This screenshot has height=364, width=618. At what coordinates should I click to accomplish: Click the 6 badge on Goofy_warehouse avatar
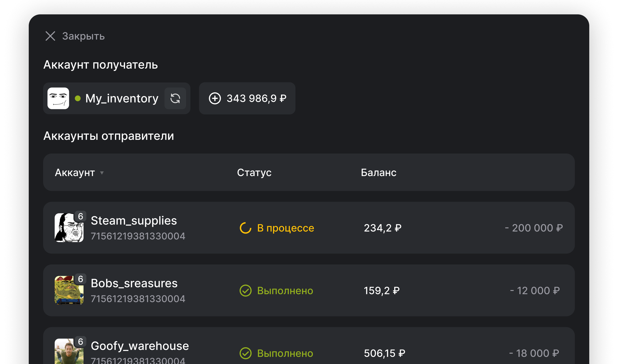(x=80, y=342)
